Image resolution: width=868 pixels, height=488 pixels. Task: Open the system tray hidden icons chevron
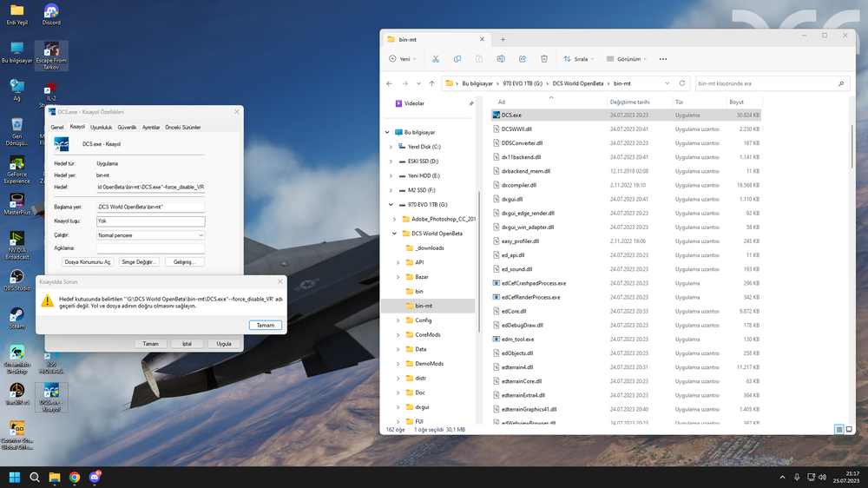[782, 477]
